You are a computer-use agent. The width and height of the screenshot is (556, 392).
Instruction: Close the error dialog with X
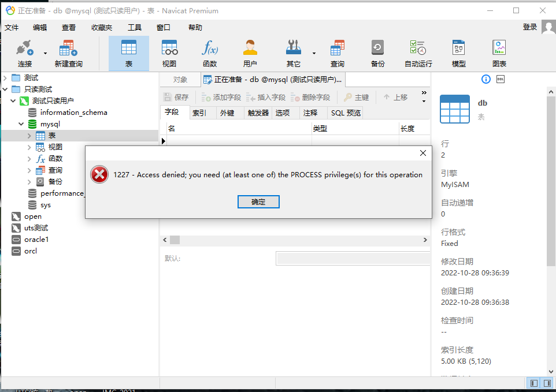pyautogui.click(x=422, y=153)
